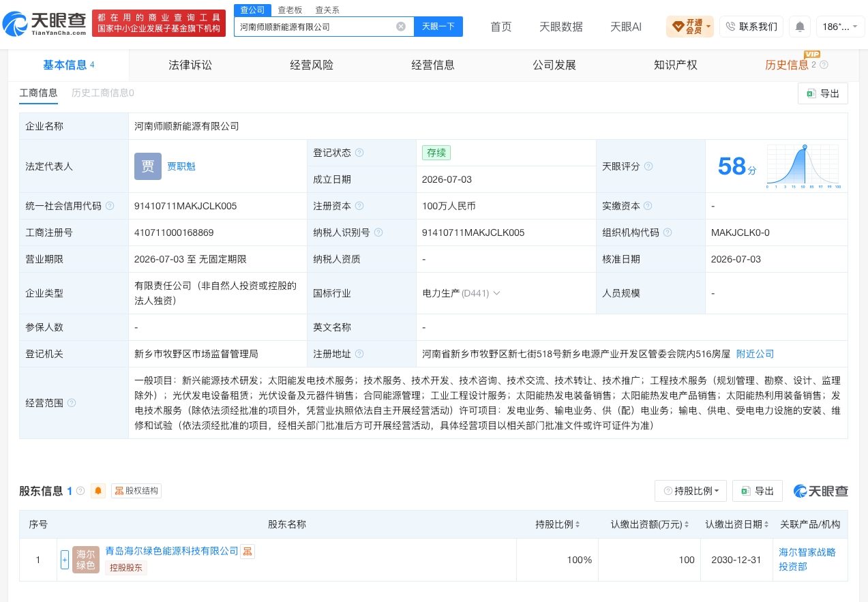Click the help icon beside 注册资本
868x602 pixels.
point(359,206)
